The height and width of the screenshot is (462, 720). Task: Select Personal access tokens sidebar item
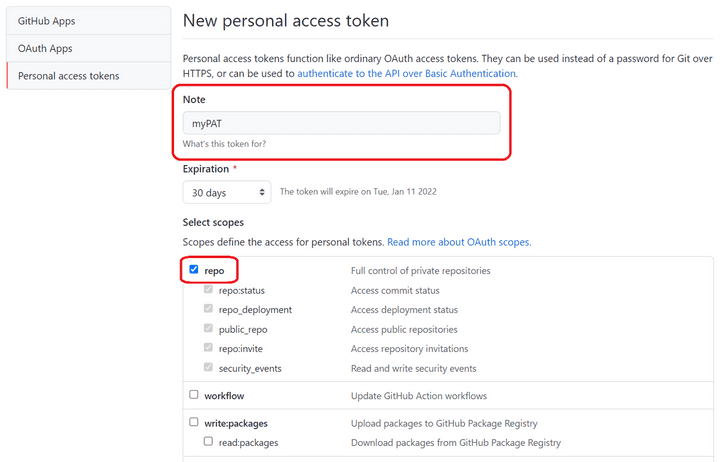tap(68, 76)
